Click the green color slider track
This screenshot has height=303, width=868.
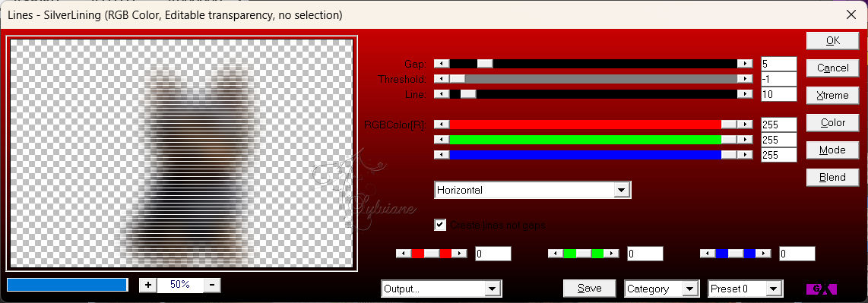(x=594, y=139)
